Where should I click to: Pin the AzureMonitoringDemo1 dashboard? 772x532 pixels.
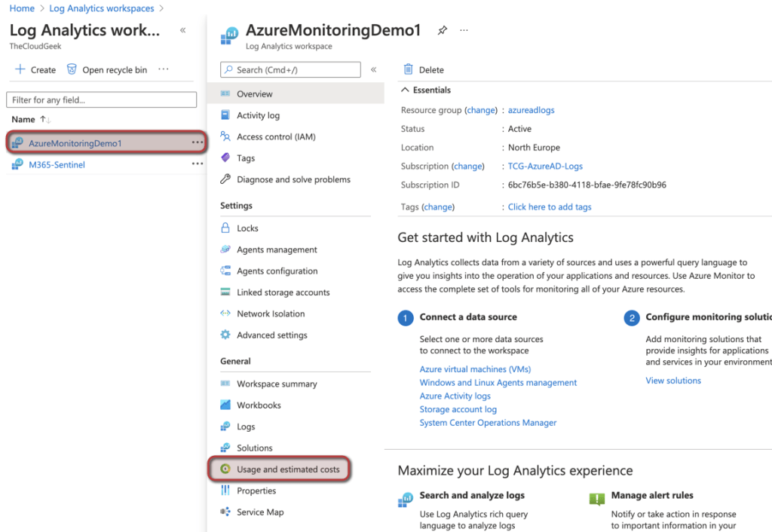(443, 30)
